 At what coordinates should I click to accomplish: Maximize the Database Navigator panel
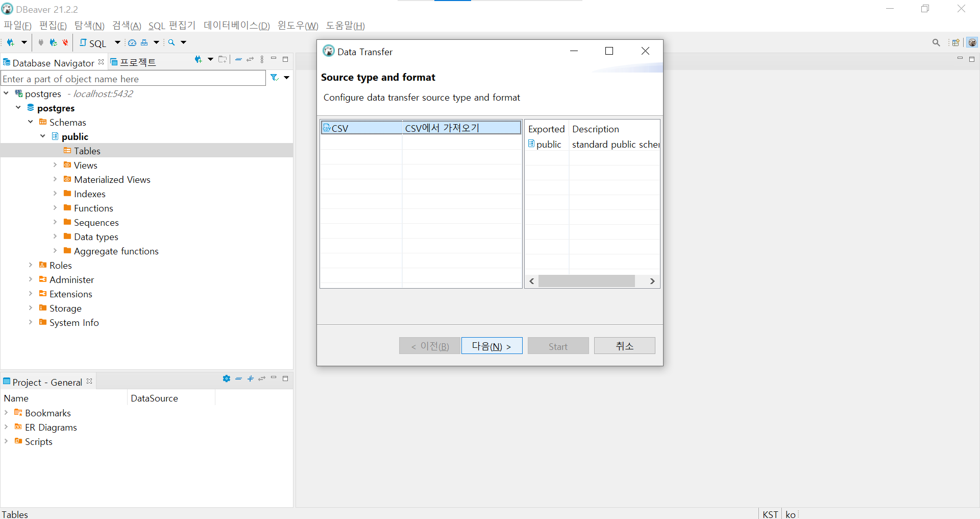coord(285,59)
